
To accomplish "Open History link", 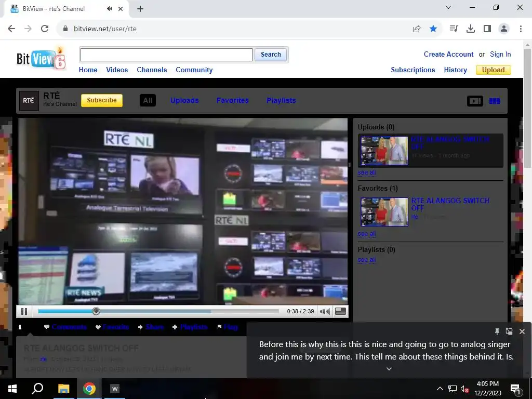I will [x=455, y=70].
